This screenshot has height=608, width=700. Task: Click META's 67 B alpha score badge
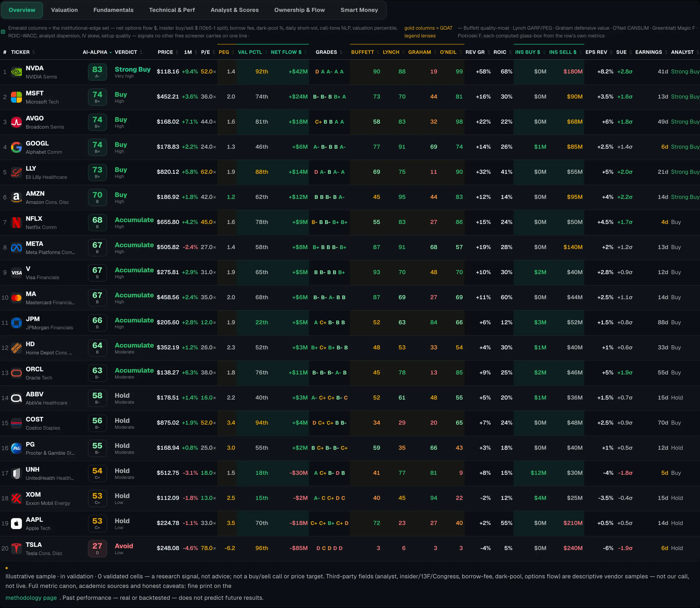97,248
